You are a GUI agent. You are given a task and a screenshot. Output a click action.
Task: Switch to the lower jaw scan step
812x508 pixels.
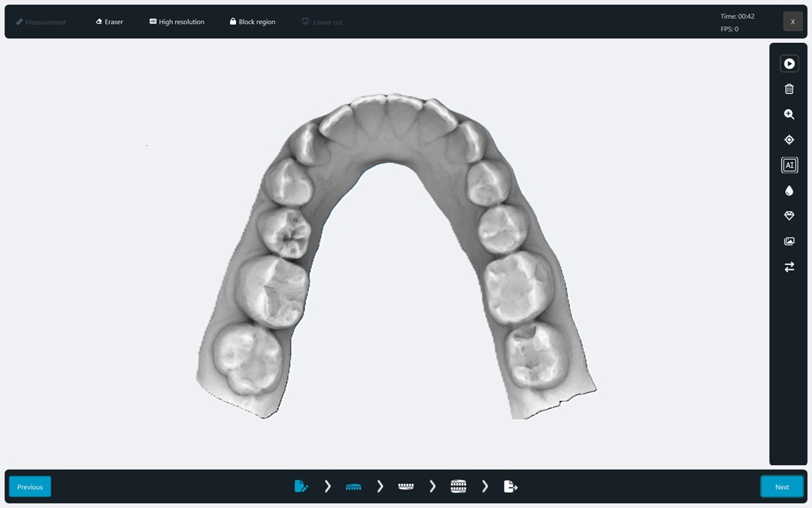[x=406, y=487]
